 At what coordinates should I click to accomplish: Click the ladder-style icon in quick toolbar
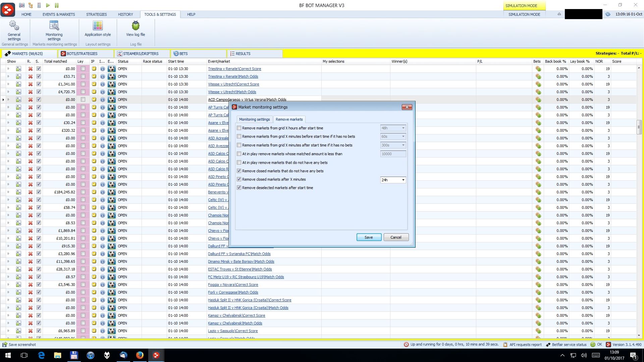point(39,5)
